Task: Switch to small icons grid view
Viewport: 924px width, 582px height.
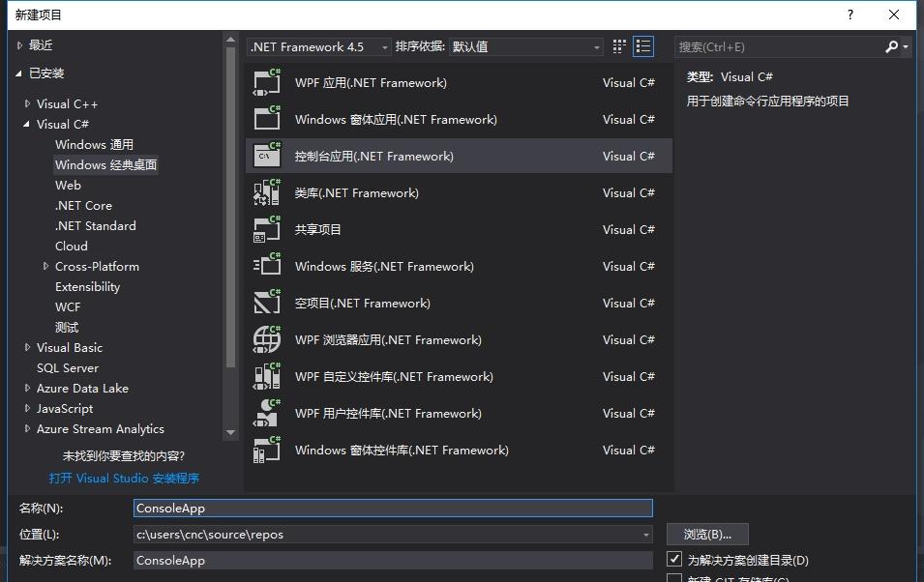Action: [619, 46]
